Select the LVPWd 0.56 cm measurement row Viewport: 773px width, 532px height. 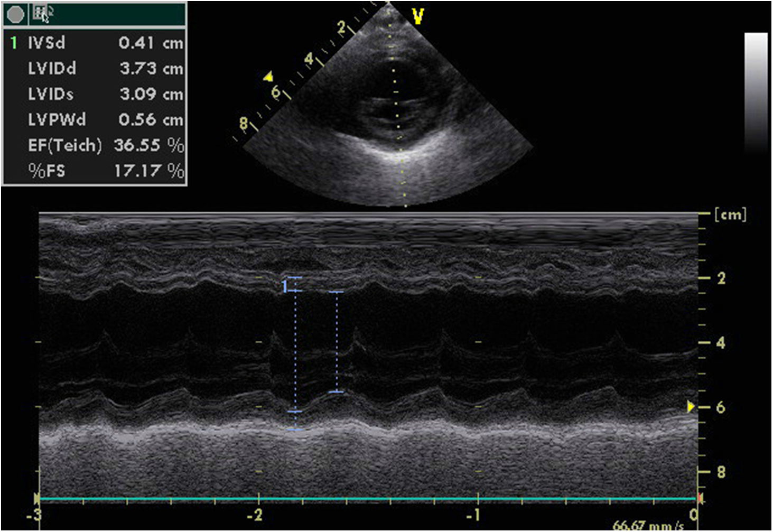pyautogui.click(x=105, y=119)
